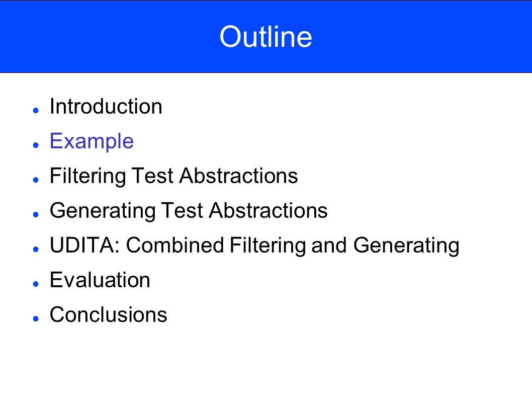Select Filtering Test Abstractions item
This screenshot has width=532, height=399.
pos(173,176)
